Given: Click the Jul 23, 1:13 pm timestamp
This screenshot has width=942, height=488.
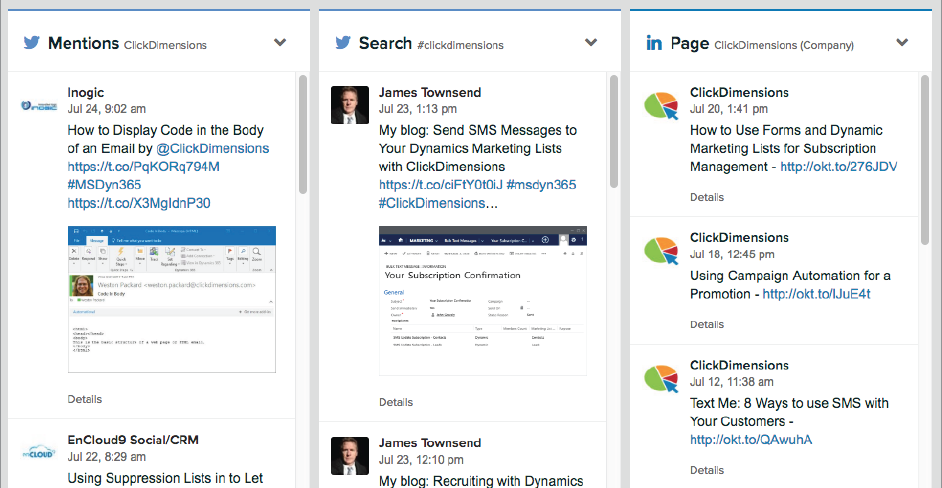Looking at the screenshot, I should 418,109.
